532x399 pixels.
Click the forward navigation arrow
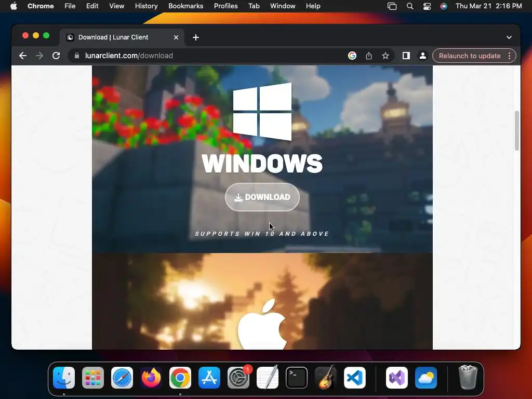pos(39,56)
